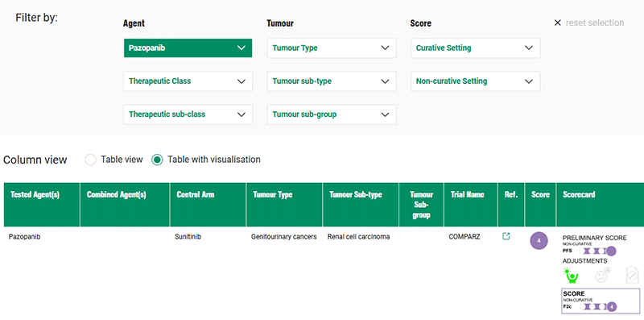This screenshot has width=644, height=320.
Task: Select the Table view radio button
Action: [90, 160]
